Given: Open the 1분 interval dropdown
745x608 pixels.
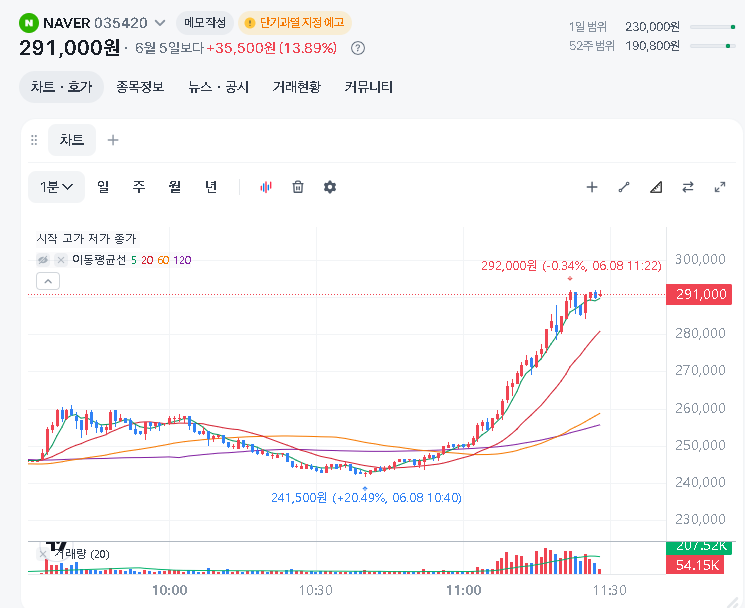Looking at the screenshot, I should [x=57, y=187].
